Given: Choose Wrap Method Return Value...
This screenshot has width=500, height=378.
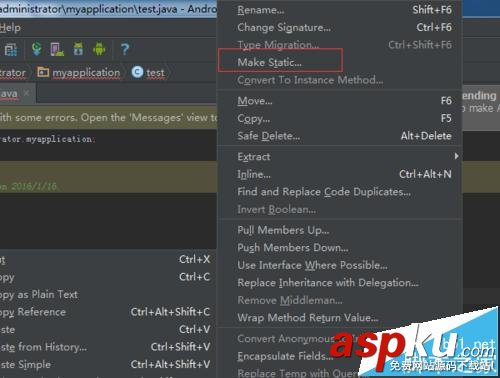Looking at the screenshot, I should tap(340, 318).
